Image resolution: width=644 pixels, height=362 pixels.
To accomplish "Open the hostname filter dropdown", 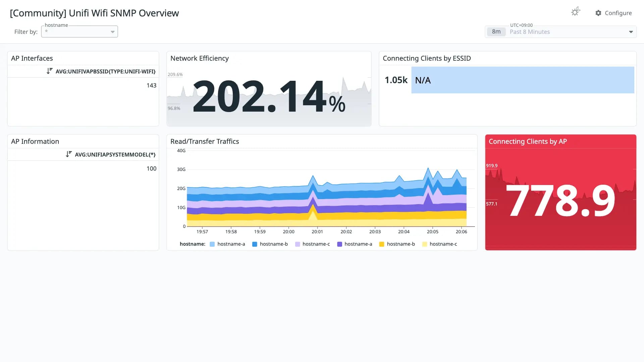I will point(79,32).
